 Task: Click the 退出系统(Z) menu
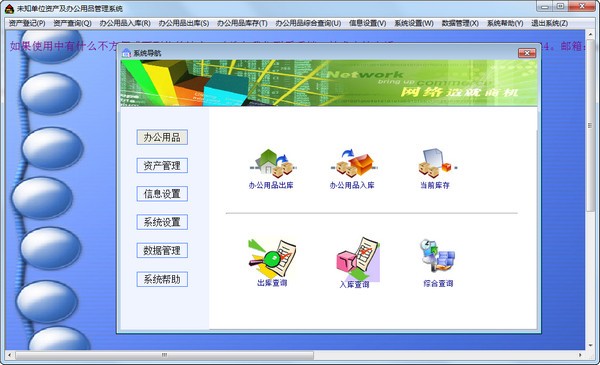pyautogui.click(x=549, y=23)
